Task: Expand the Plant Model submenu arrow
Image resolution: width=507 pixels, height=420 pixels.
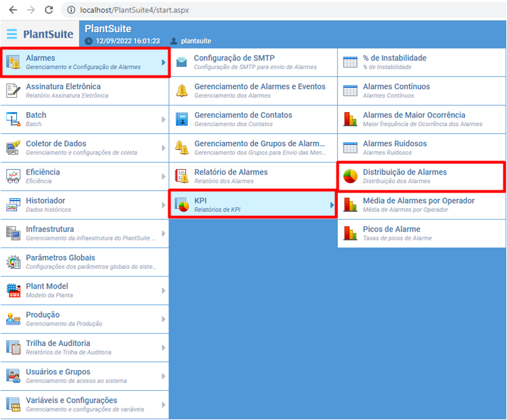Action: coord(163,291)
